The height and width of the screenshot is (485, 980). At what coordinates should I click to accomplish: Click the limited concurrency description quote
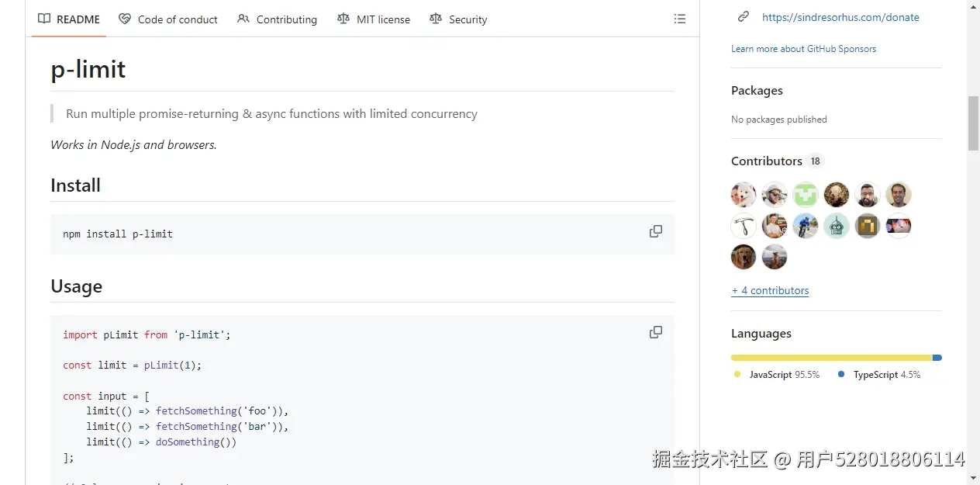[271, 113]
